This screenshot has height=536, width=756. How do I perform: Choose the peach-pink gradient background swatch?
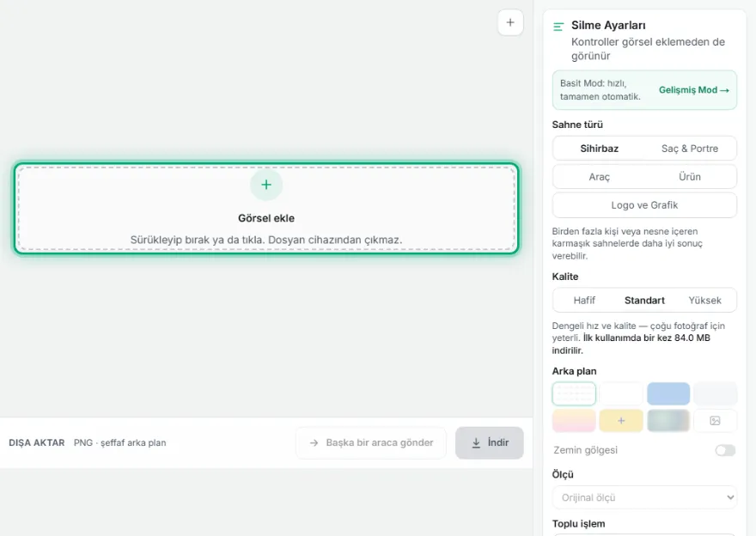point(574,421)
